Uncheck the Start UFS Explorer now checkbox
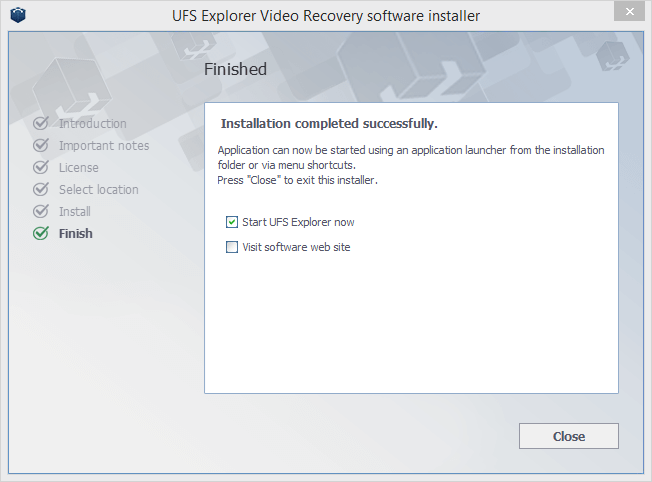The height and width of the screenshot is (482, 652). click(232, 222)
